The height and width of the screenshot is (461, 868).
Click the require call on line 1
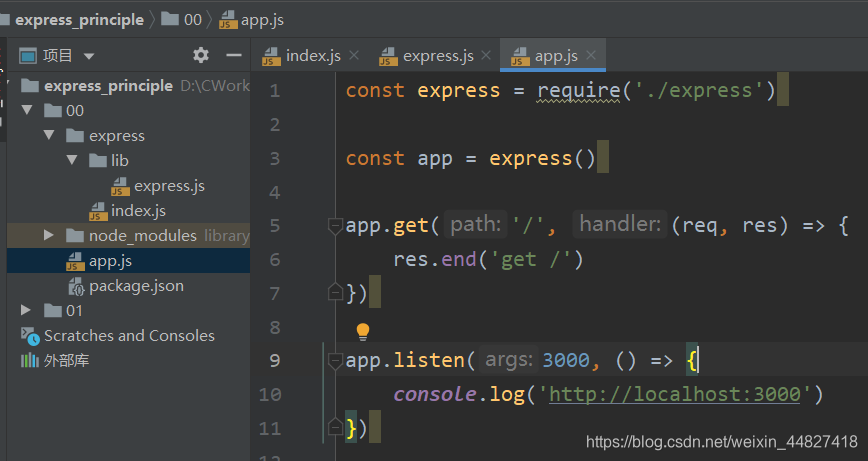[x=579, y=90]
